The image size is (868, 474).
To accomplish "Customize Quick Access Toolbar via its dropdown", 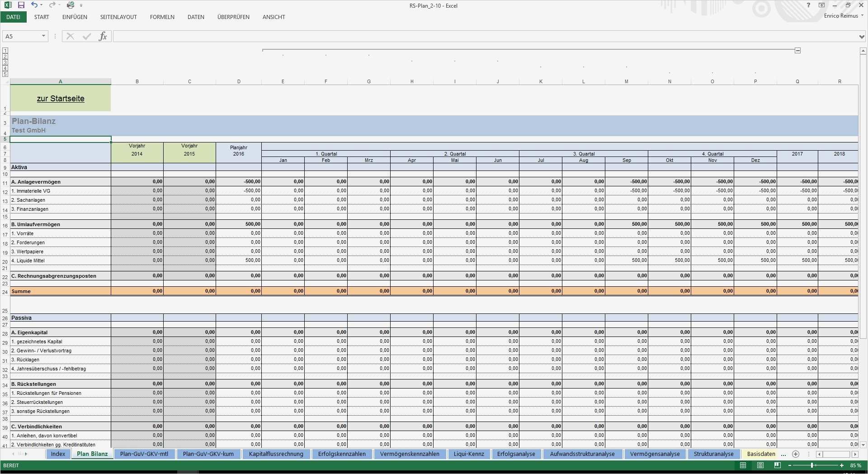I will [81, 5].
